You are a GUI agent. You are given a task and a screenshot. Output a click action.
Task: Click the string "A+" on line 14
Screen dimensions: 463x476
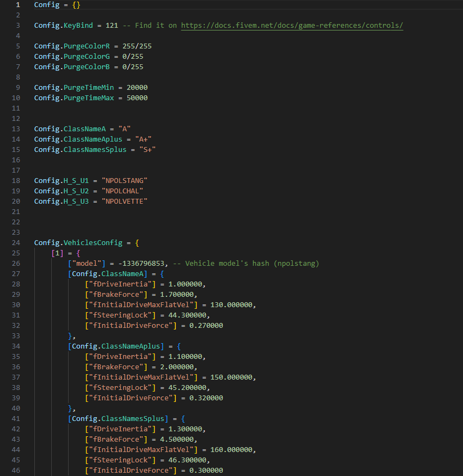[x=143, y=139]
